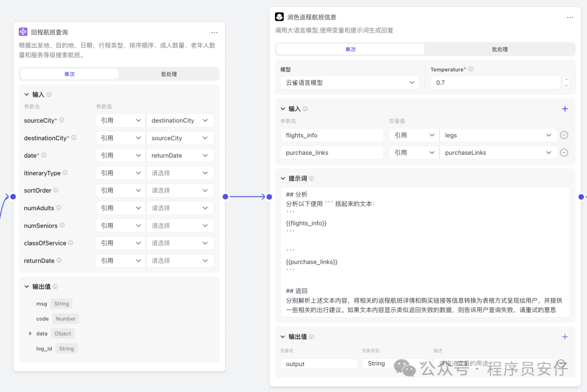Switch to 批处理 tab in 润色返程航班信息 node

click(499, 49)
